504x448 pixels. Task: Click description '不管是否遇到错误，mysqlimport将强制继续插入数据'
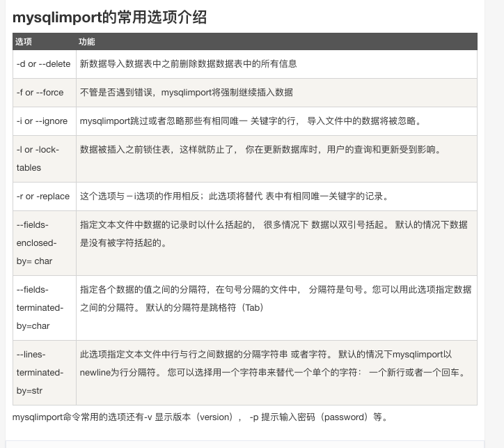point(187,93)
